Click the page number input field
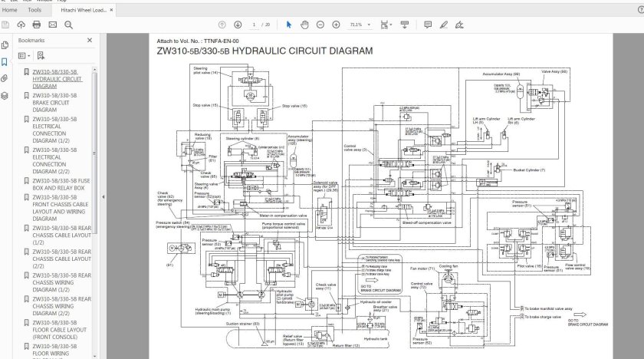644x359 pixels. [254, 25]
